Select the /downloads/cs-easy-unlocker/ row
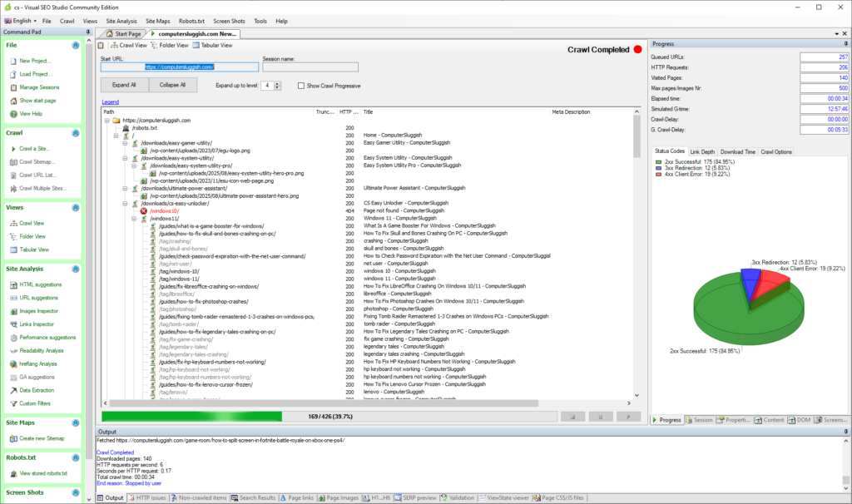Screen dimensions: 852x504 (175, 203)
